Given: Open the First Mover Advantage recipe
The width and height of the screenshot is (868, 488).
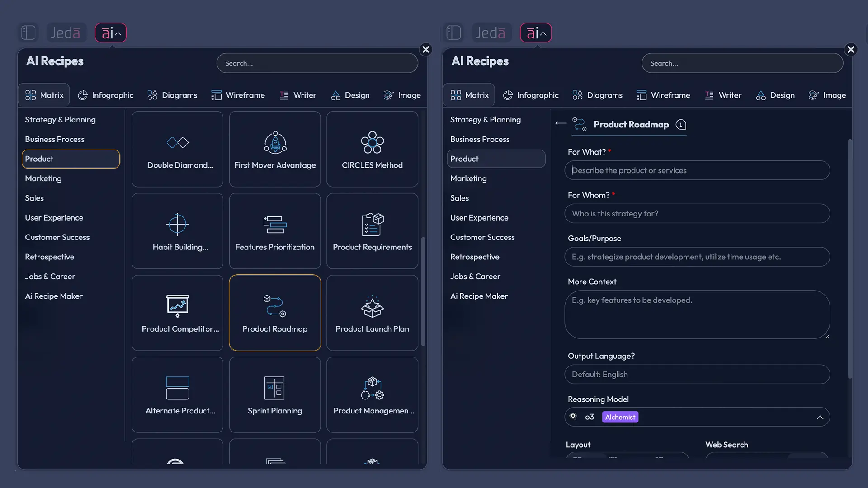Looking at the screenshot, I should pyautogui.click(x=274, y=149).
